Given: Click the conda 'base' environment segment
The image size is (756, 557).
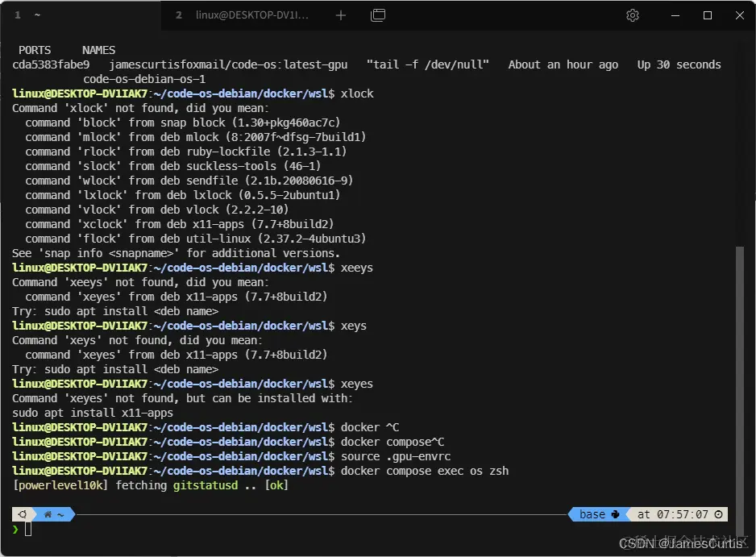Looking at the screenshot, I should tap(599, 514).
